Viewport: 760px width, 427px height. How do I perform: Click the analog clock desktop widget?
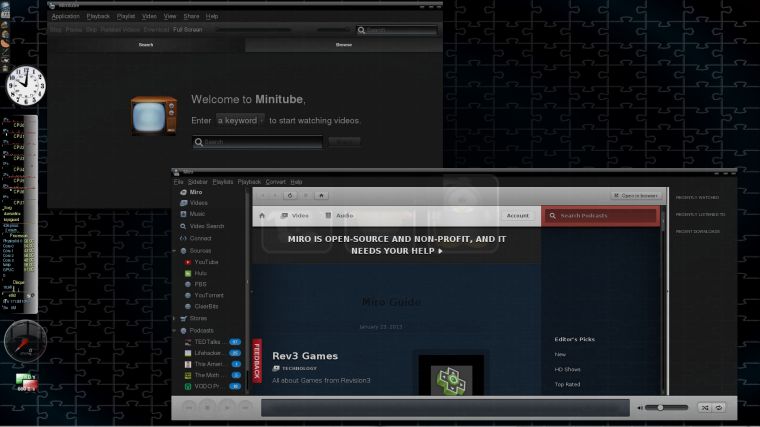pyautogui.click(x=26, y=86)
